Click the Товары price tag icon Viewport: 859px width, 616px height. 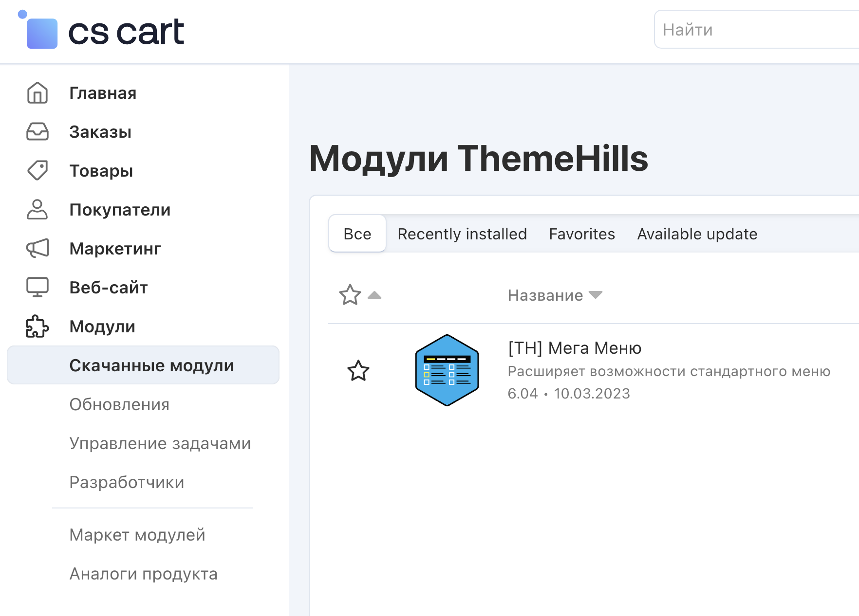(x=37, y=171)
